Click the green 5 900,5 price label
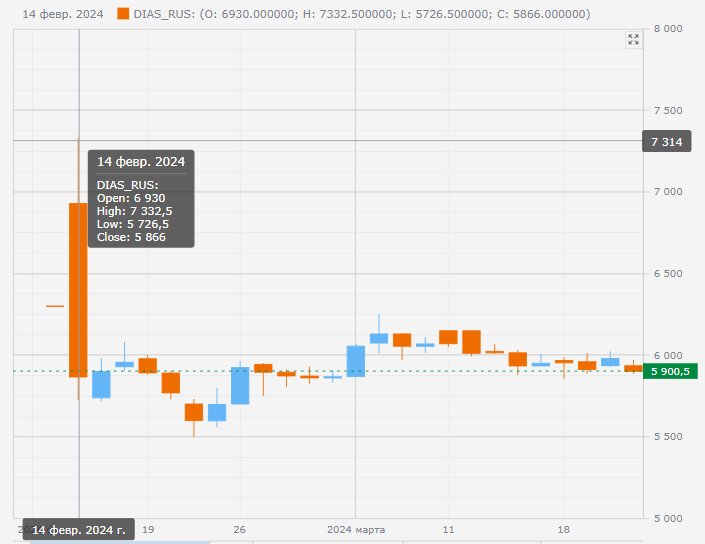Viewport: 705px width, 544px height. (672, 371)
